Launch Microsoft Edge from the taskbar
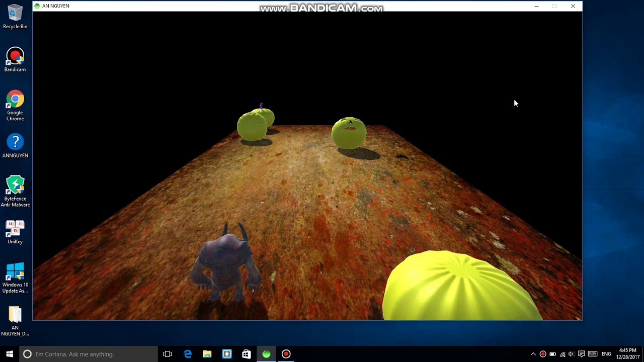The image size is (644, 362). point(188,354)
